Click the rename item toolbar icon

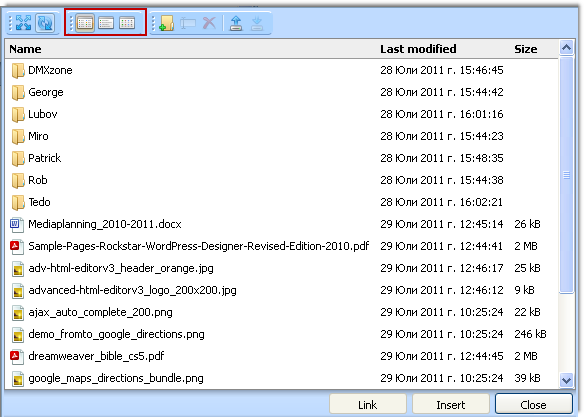(x=188, y=23)
